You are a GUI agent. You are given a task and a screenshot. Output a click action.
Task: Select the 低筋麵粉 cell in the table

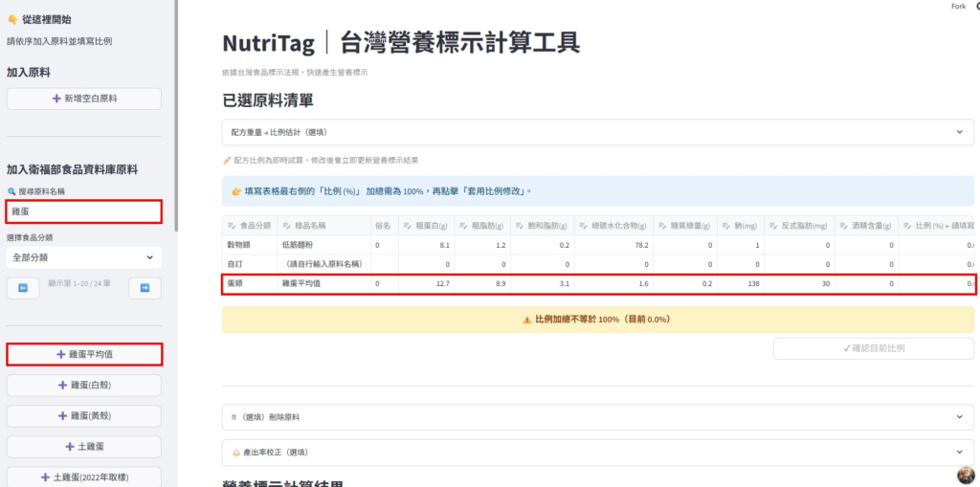(323, 246)
